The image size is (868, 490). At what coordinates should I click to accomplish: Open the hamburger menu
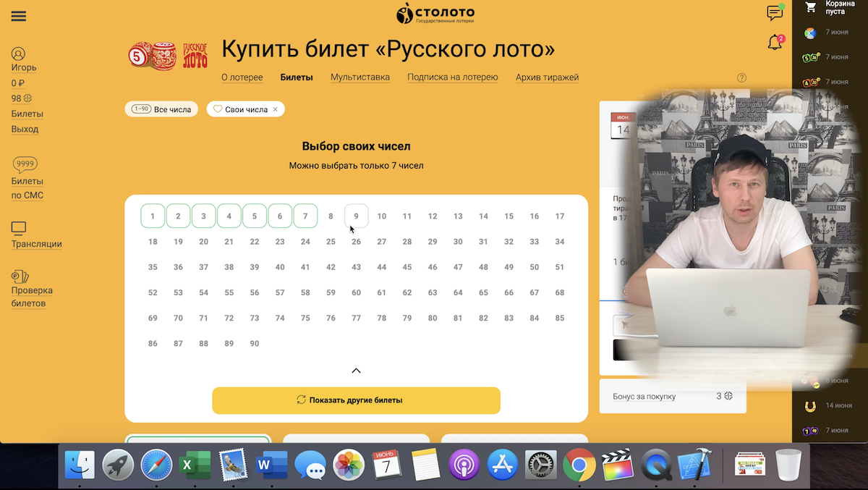(19, 16)
